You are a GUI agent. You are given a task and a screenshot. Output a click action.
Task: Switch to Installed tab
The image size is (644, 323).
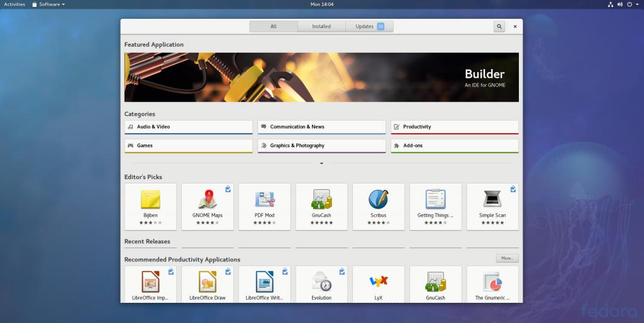tap(321, 26)
